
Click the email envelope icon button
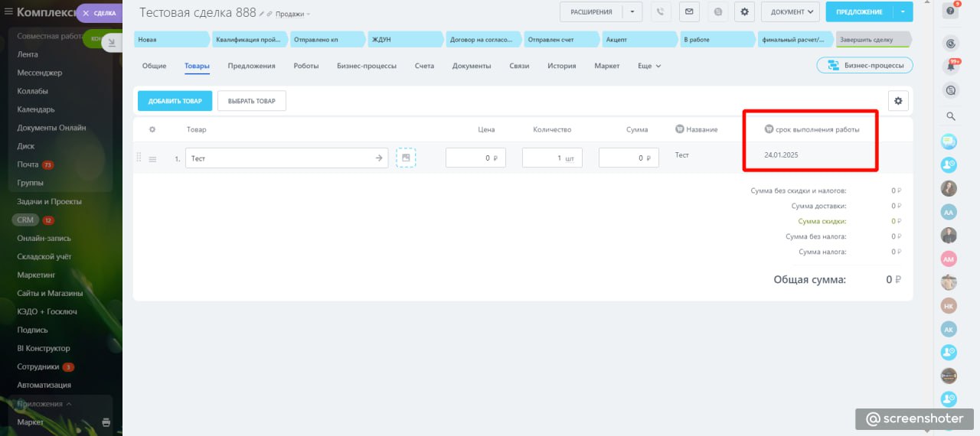pyautogui.click(x=689, y=11)
